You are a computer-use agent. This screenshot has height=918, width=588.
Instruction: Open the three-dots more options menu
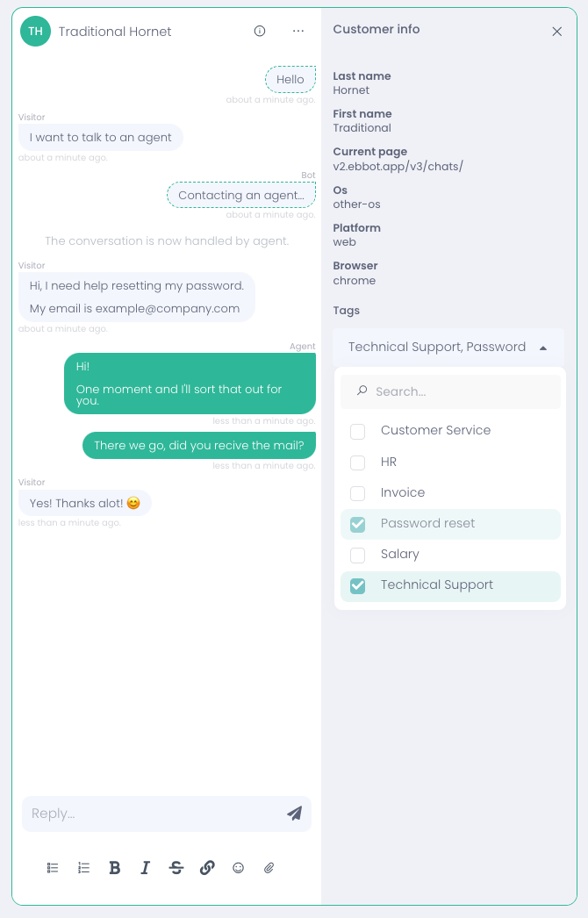[298, 32]
